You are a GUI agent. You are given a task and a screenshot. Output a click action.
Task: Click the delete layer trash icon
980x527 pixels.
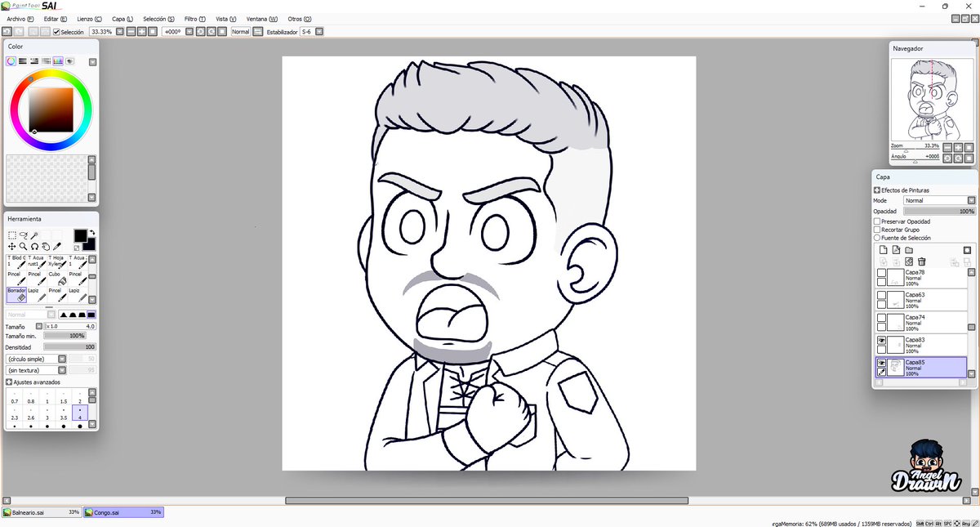[x=920, y=261]
